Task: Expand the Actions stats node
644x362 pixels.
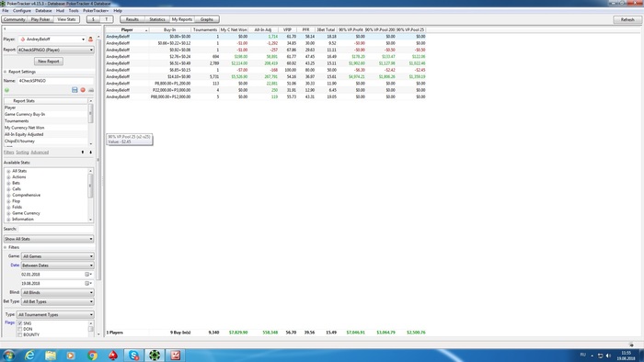Action: pos(8,177)
